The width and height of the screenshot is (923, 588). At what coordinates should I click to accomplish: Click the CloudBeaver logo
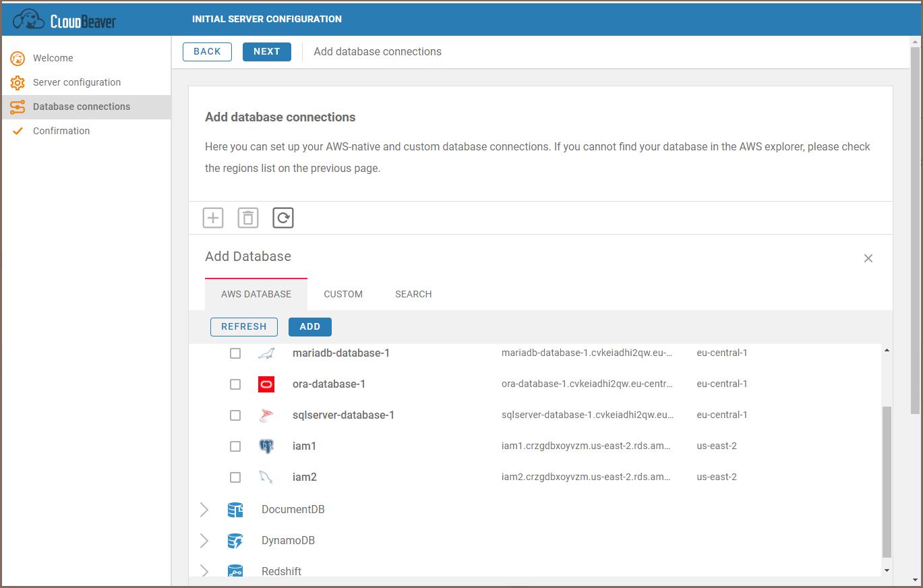click(65, 20)
